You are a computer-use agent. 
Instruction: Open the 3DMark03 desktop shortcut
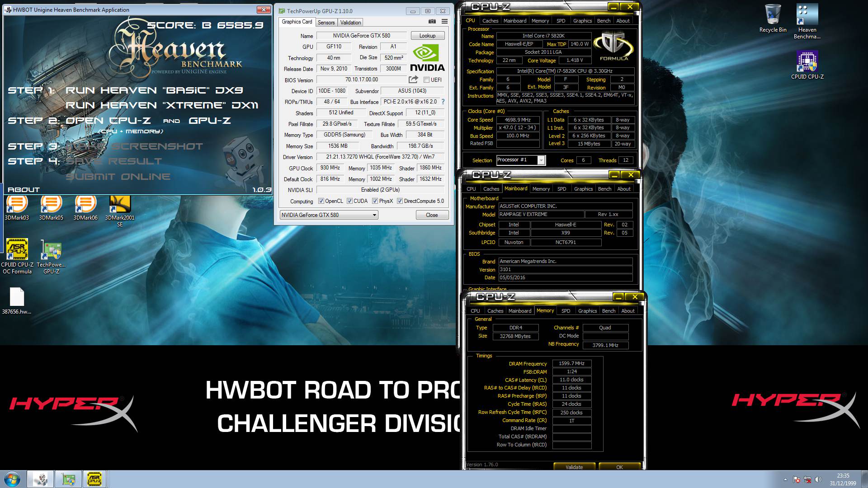pos(17,208)
